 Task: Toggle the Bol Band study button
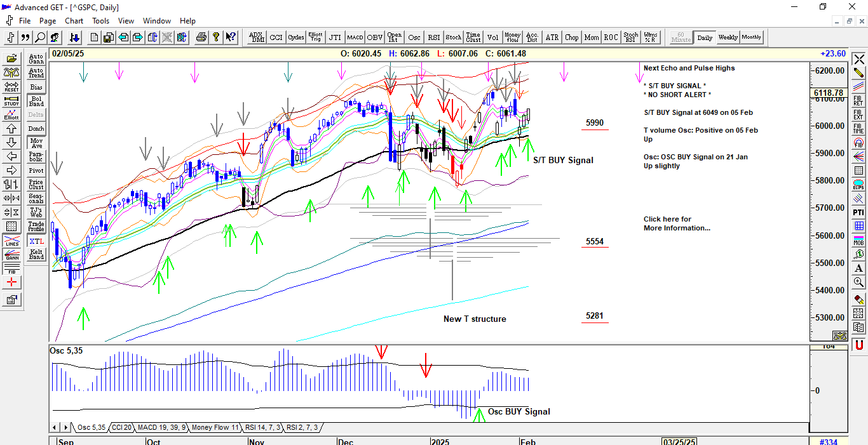coord(37,101)
